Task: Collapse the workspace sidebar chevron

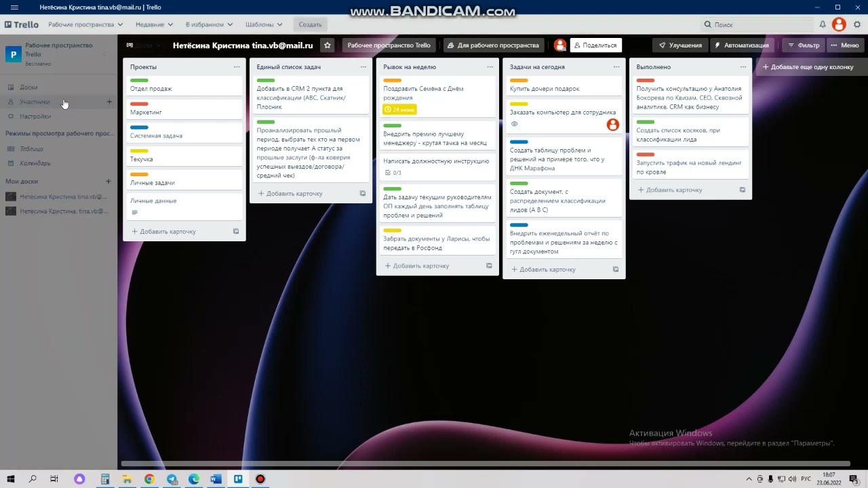Action: (104, 54)
